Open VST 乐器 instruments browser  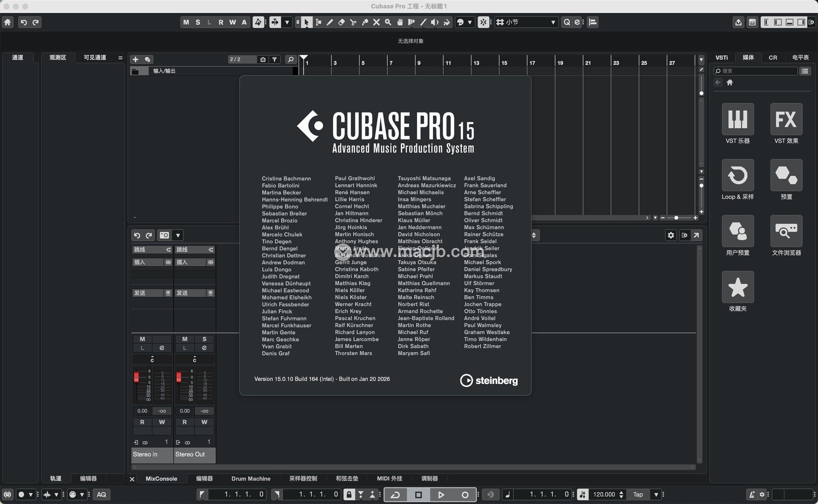pos(737,120)
